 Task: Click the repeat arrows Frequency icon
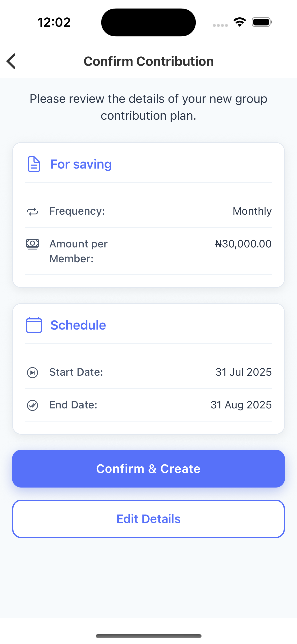pyautogui.click(x=32, y=212)
